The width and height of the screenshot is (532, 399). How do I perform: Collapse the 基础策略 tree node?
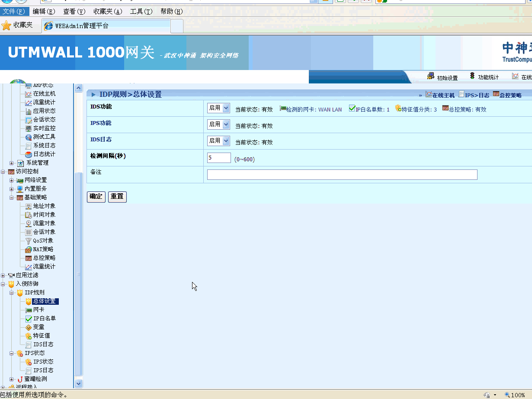tap(12, 198)
